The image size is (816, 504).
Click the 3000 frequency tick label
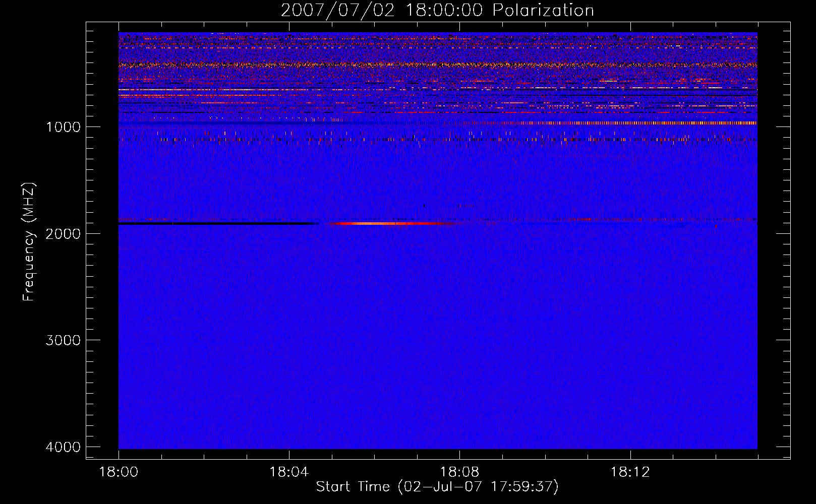pyautogui.click(x=63, y=340)
